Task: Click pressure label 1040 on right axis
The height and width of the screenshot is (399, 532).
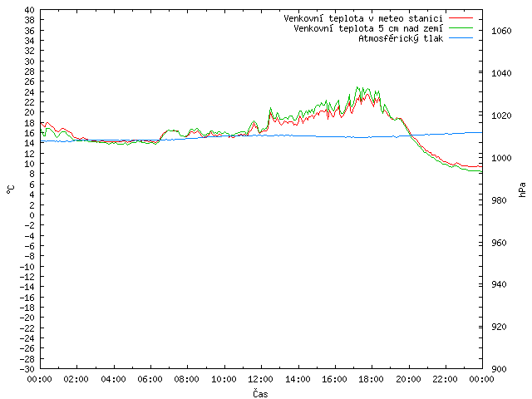Action: click(x=501, y=73)
